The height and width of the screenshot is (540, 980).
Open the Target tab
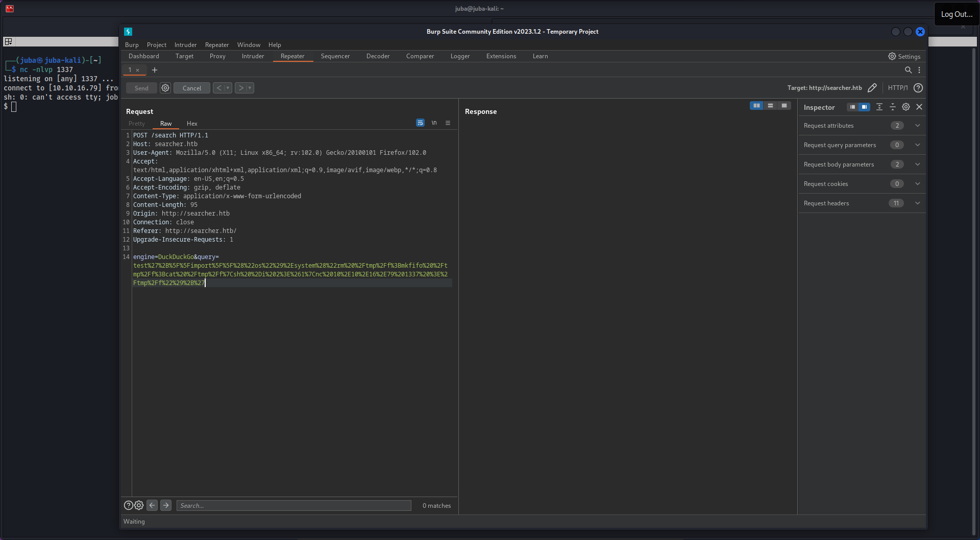click(184, 56)
